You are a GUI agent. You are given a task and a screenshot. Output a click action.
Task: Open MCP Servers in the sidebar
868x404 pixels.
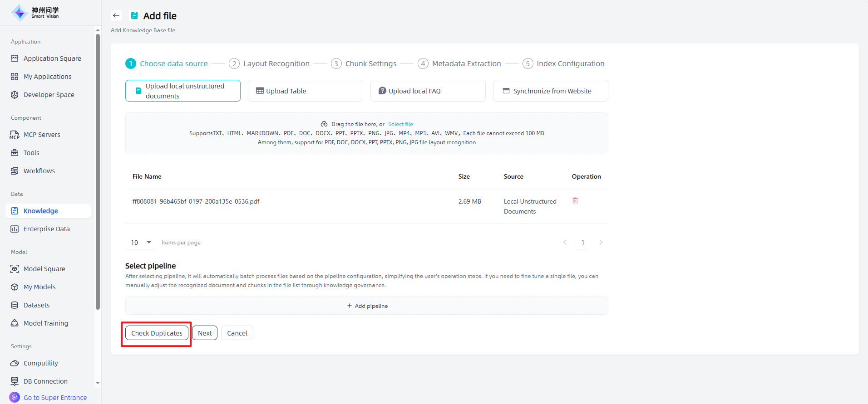click(42, 135)
